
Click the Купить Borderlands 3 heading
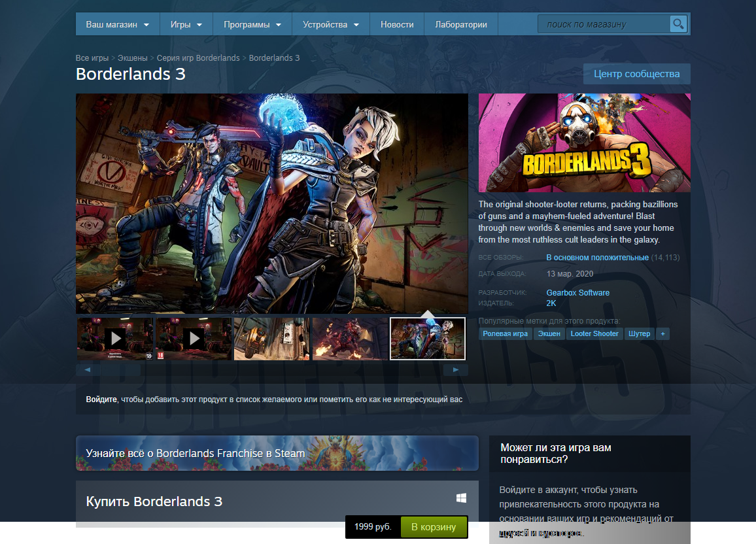tap(154, 501)
